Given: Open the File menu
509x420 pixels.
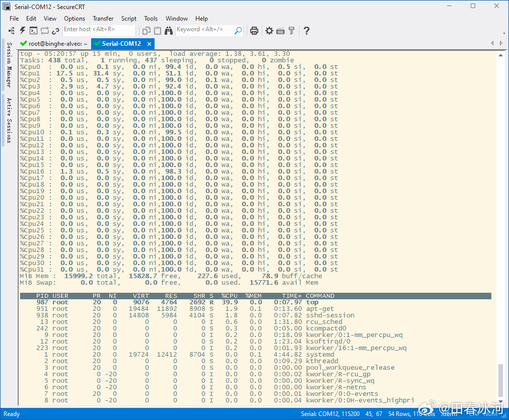Looking at the screenshot, I should pos(14,19).
